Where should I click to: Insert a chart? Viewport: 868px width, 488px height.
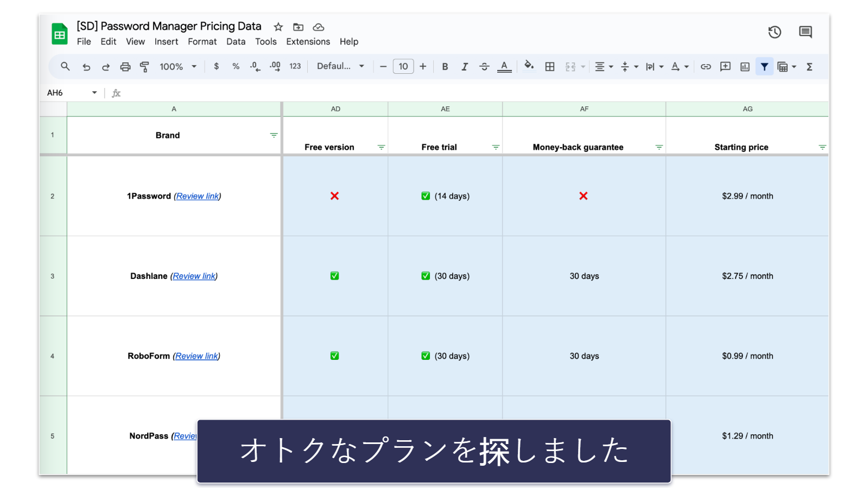tap(745, 66)
